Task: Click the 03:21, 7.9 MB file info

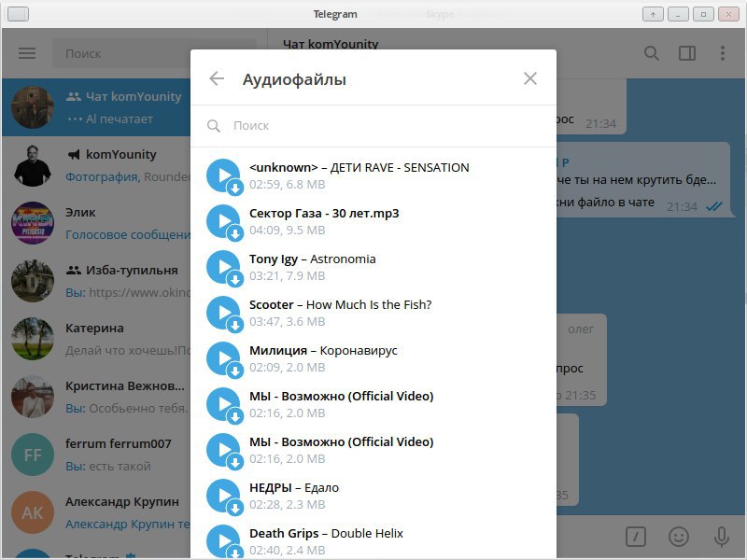Action: (x=288, y=275)
